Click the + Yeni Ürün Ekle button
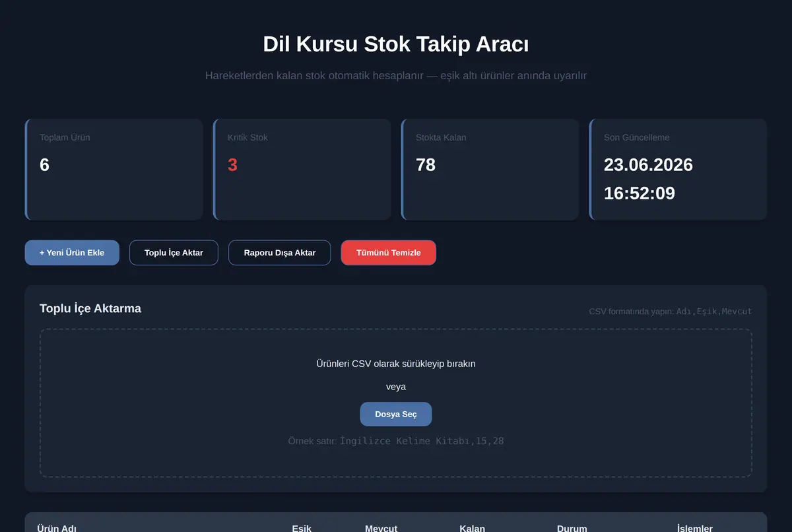Screen dimensions: 792x532 [72, 253]
